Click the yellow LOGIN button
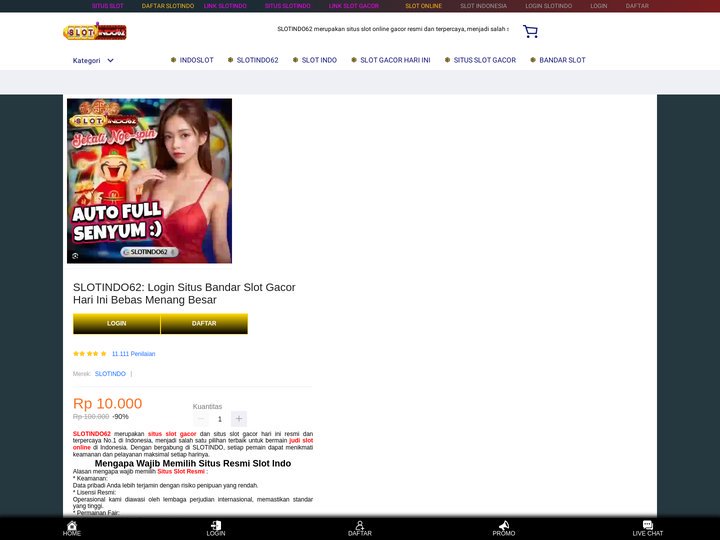Viewport: 720px width, 540px height. pos(117,324)
